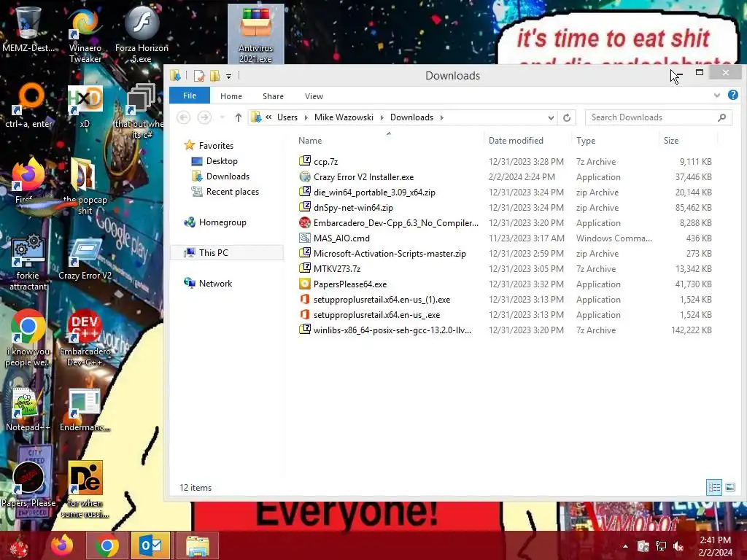Select the Firefox desktop shortcut
747x560 pixels.
(x=28, y=180)
